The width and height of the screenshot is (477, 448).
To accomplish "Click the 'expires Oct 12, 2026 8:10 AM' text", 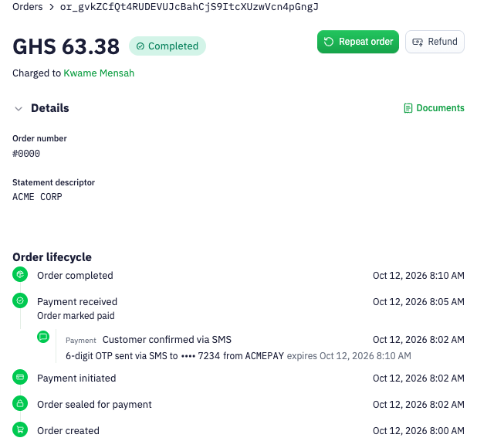I will [349, 356].
